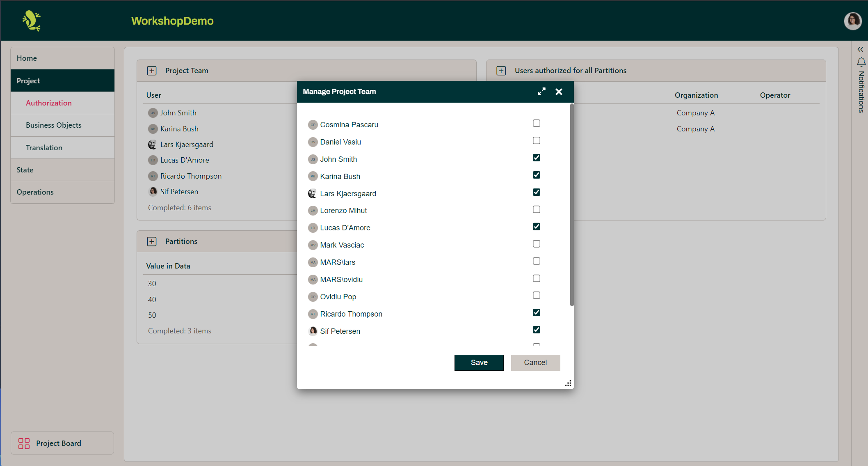Cancel the Manage Project Team dialog

point(535,363)
